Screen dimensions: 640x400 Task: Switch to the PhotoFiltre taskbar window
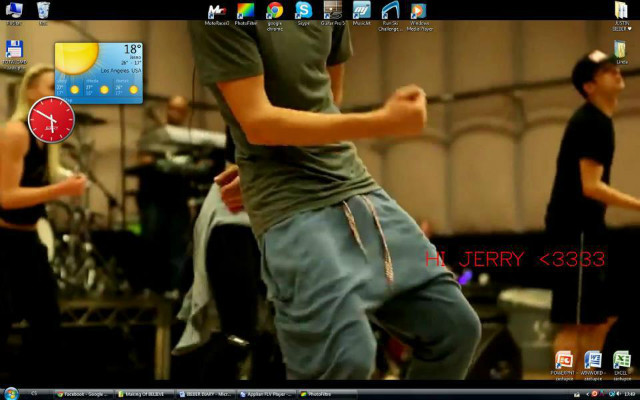327,394
